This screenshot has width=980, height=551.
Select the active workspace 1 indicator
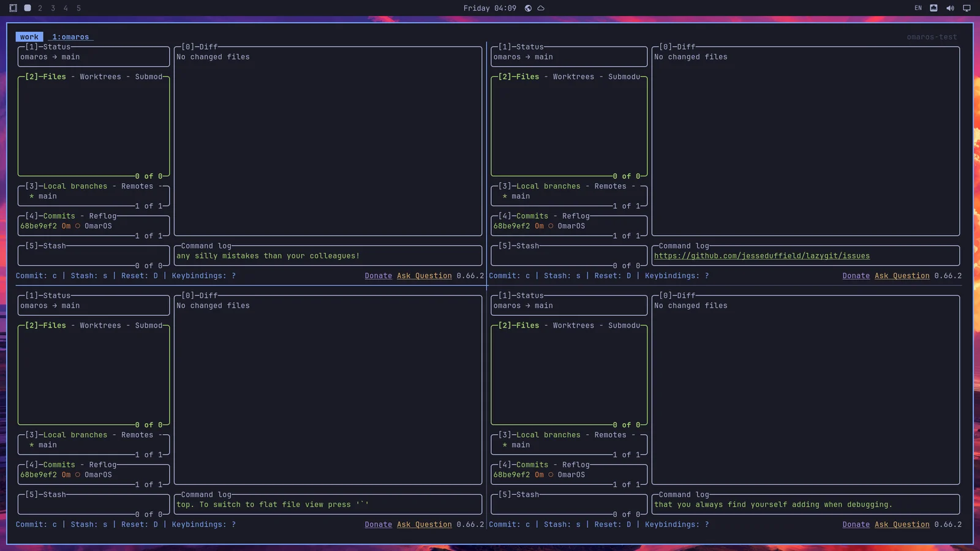tap(28, 8)
